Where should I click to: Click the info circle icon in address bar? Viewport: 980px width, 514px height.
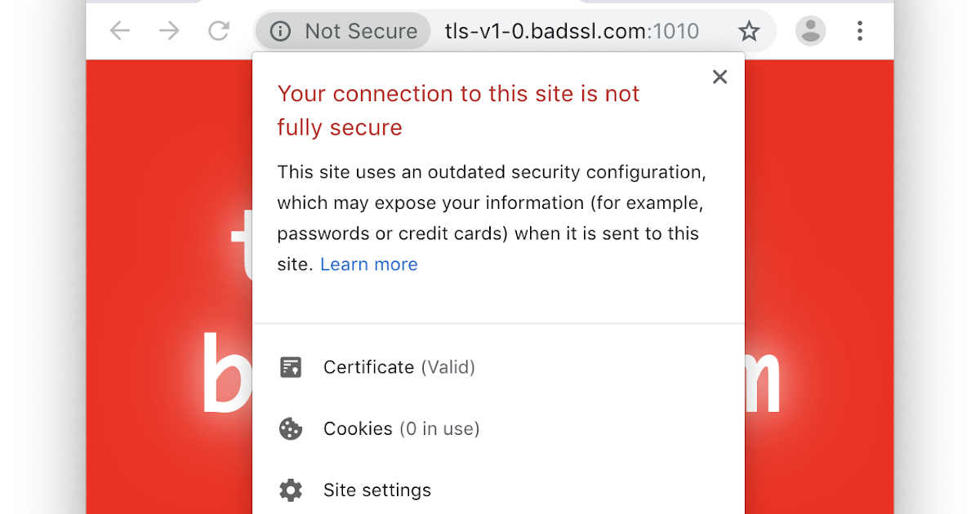[x=280, y=31]
